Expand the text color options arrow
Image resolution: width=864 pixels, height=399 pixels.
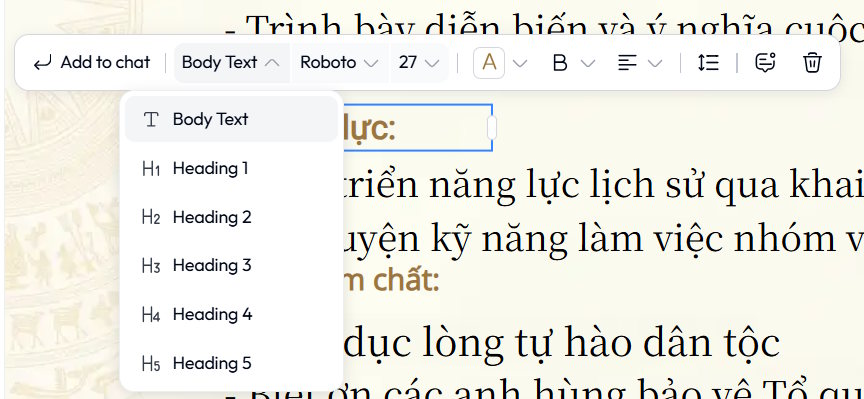tap(520, 63)
